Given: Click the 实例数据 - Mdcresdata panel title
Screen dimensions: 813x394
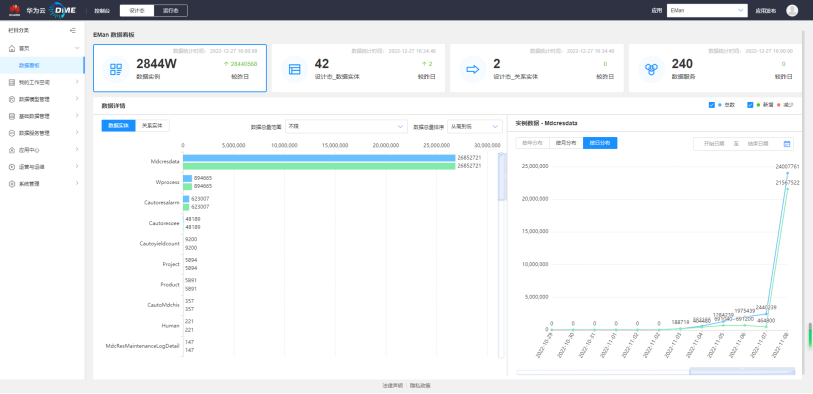Looking at the screenshot, I should pos(546,123).
